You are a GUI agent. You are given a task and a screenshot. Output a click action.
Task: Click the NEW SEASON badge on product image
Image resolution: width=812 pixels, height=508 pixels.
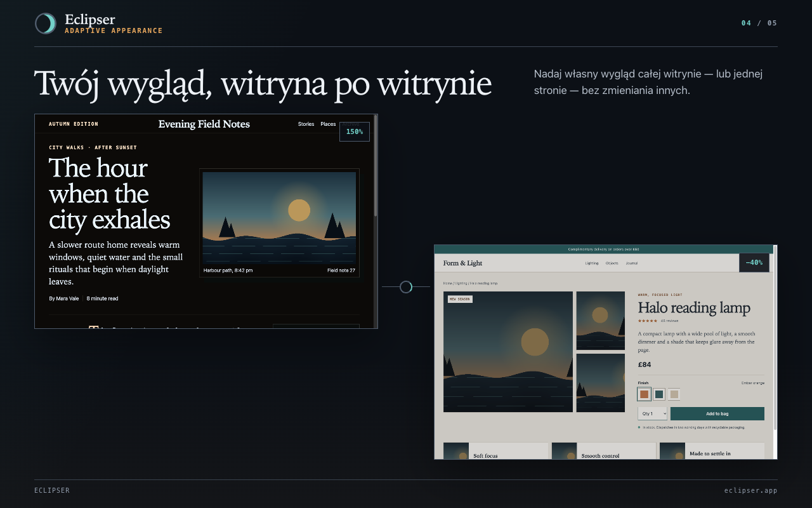pyautogui.click(x=460, y=299)
